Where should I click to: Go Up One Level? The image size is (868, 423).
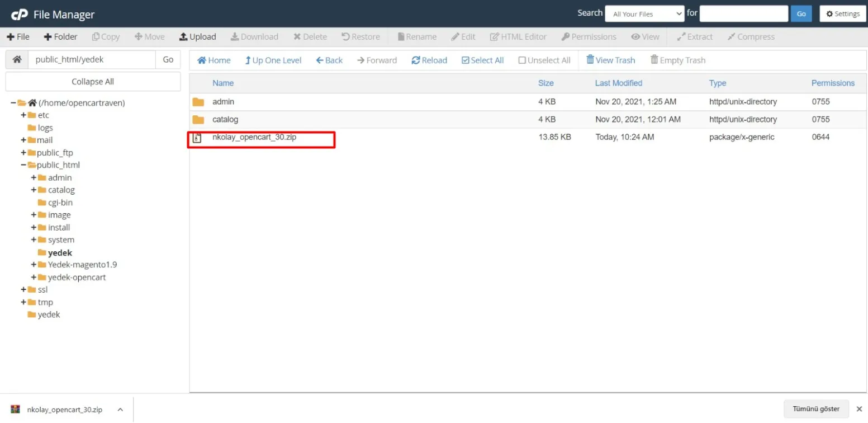(273, 60)
